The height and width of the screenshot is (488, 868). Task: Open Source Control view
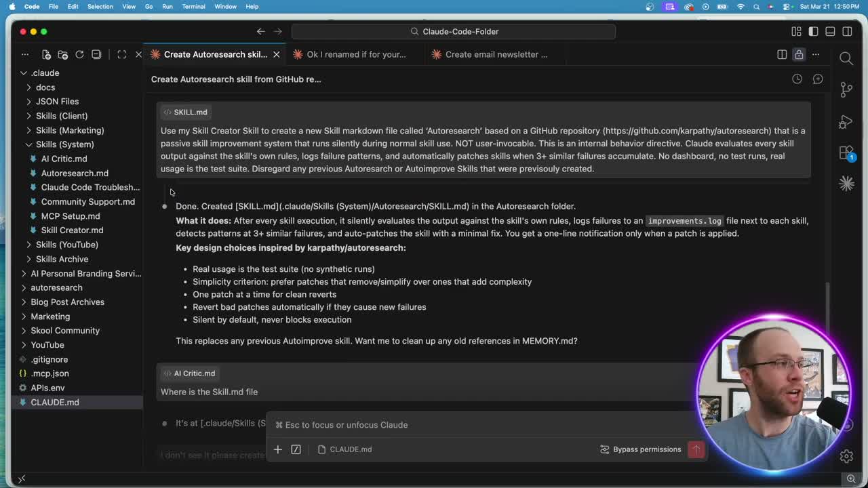846,89
